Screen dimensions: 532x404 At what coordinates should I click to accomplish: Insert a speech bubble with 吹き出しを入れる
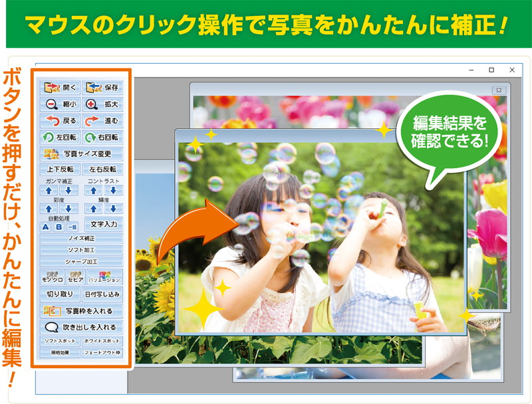(81, 327)
